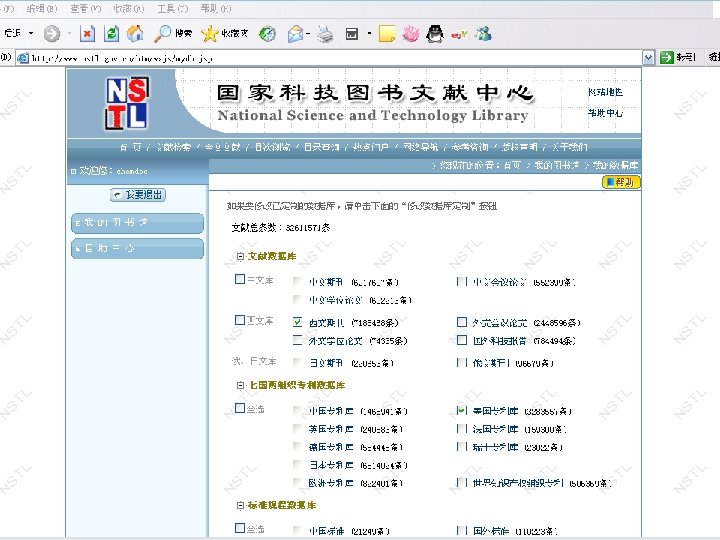The image size is (720, 540).
Task: Check the 外文会议论文 checkbox
Action: tap(462, 322)
